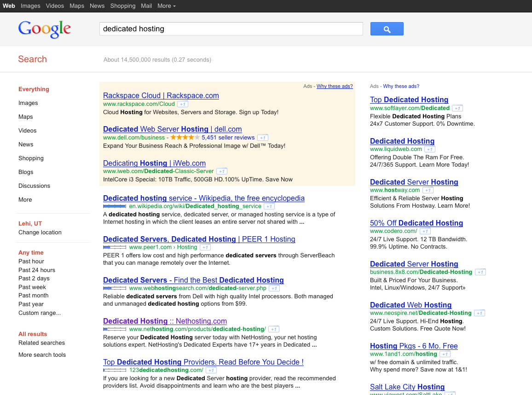This screenshot has width=532, height=395.
Task: Click the dedicated hosting search field
Action: [231, 29]
